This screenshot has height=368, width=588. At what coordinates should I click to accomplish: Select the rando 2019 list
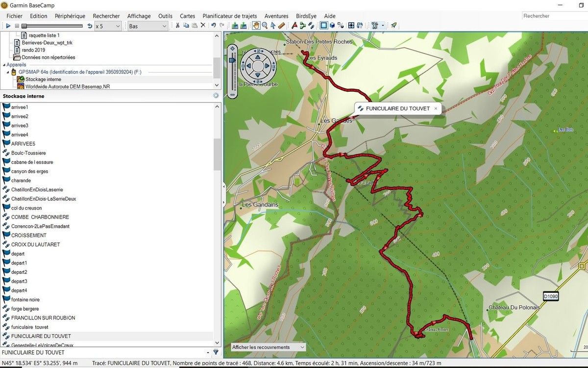(33, 50)
